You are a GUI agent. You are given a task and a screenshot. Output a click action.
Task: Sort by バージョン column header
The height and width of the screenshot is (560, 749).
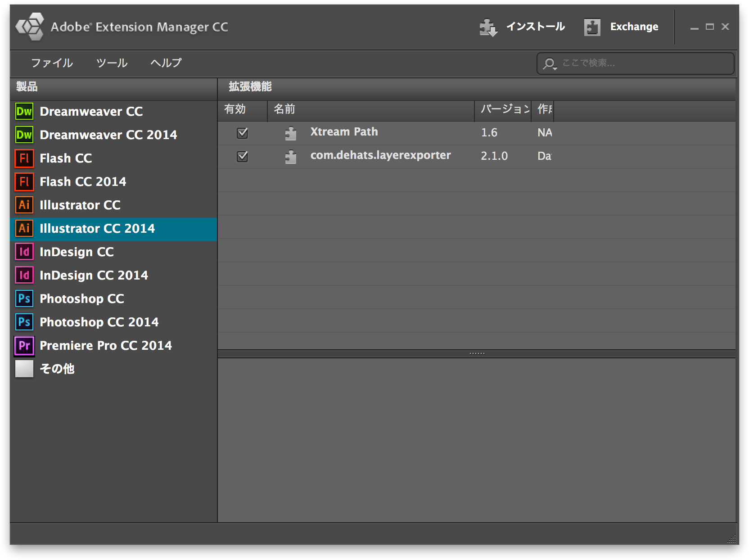click(x=503, y=111)
